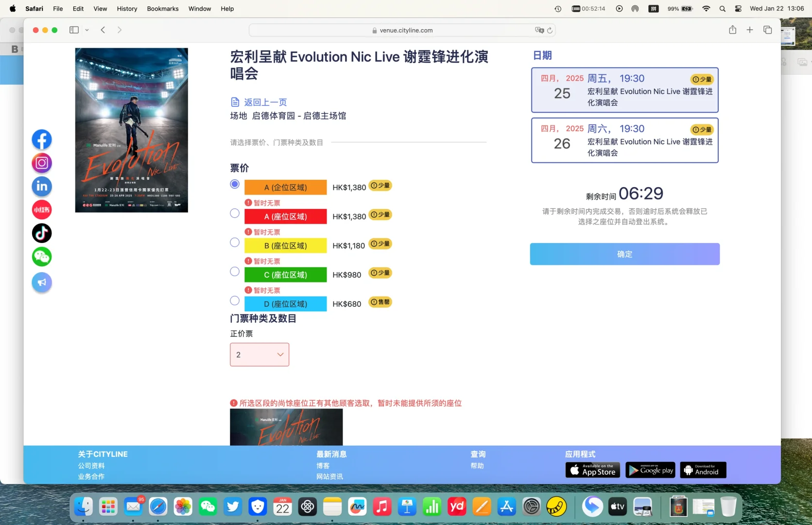Open Spotlight search in menu bar
Image resolution: width=812 pixels, height=525 pixels.
click(723, 9)
